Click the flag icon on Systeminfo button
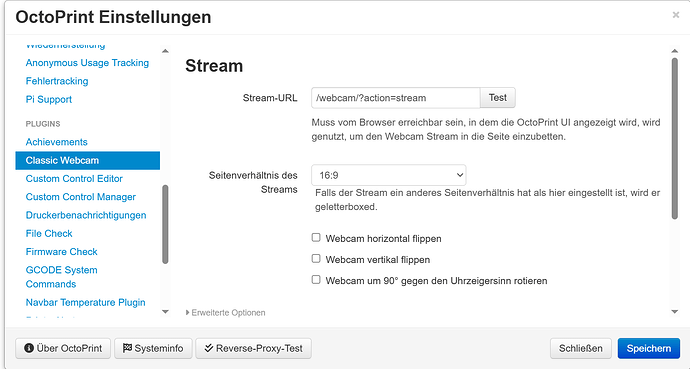This screenshot has height=369, width=690. coord(127,348)
